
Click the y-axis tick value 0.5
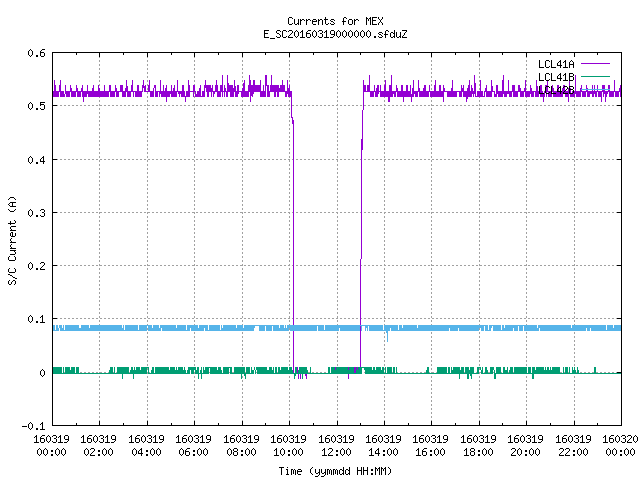(36, 106)
